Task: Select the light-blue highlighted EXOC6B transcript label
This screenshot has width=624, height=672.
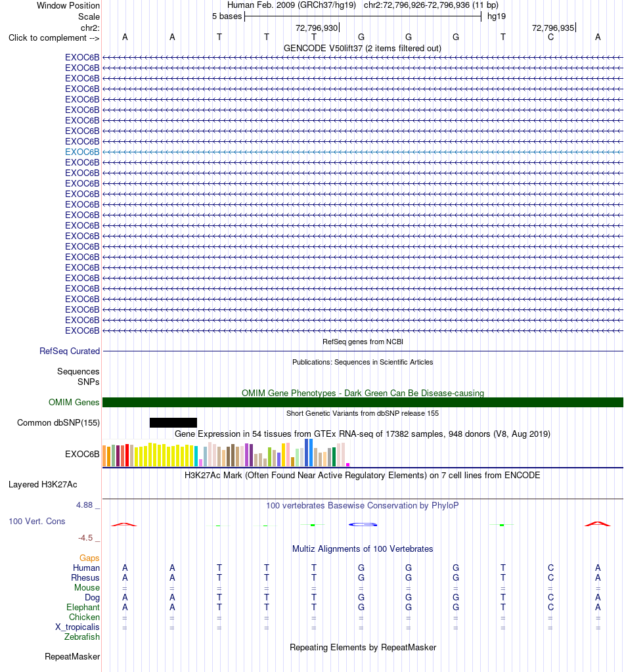Action: pyautogui.click(x=82, y=152)
